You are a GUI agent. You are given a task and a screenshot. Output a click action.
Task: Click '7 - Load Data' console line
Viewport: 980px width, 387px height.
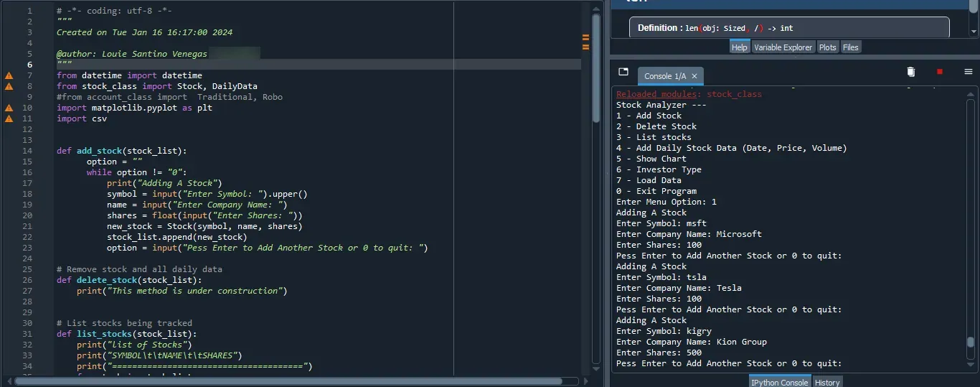coord(649,180)
